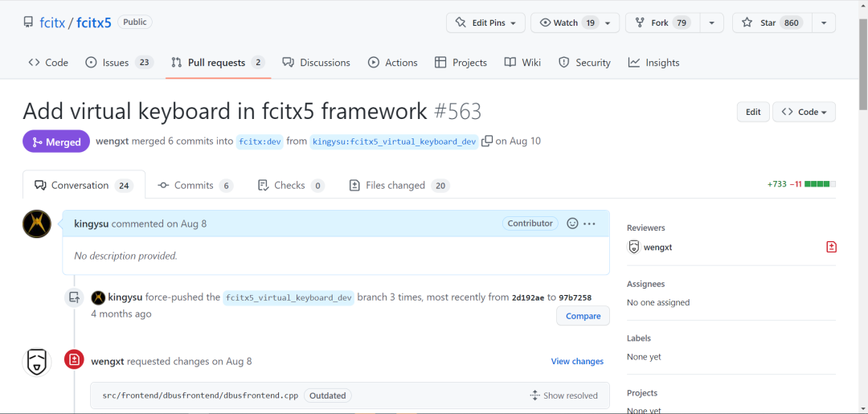Click the Edit Pins button
Screen dimensions: 868x414
coord(485,23)
